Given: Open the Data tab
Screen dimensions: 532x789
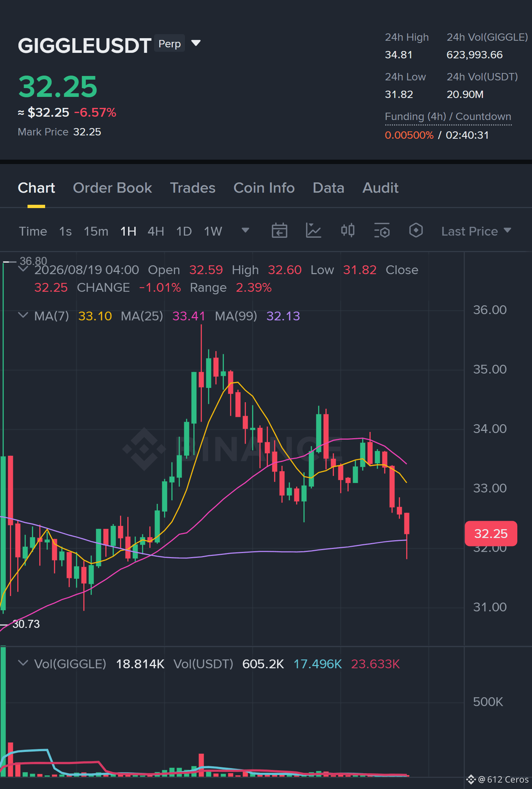Looking at the screenshot, I should coord(328,188).
